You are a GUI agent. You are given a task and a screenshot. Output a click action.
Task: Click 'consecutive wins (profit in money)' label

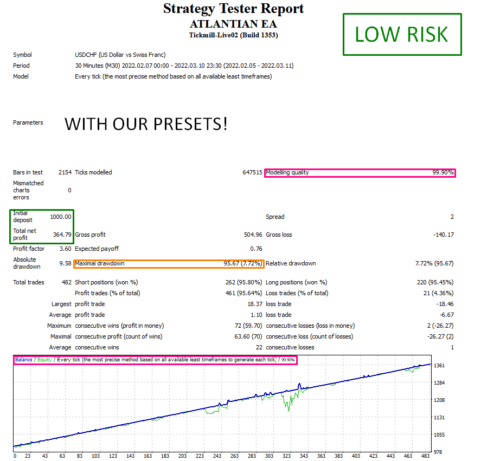[119, 326]
